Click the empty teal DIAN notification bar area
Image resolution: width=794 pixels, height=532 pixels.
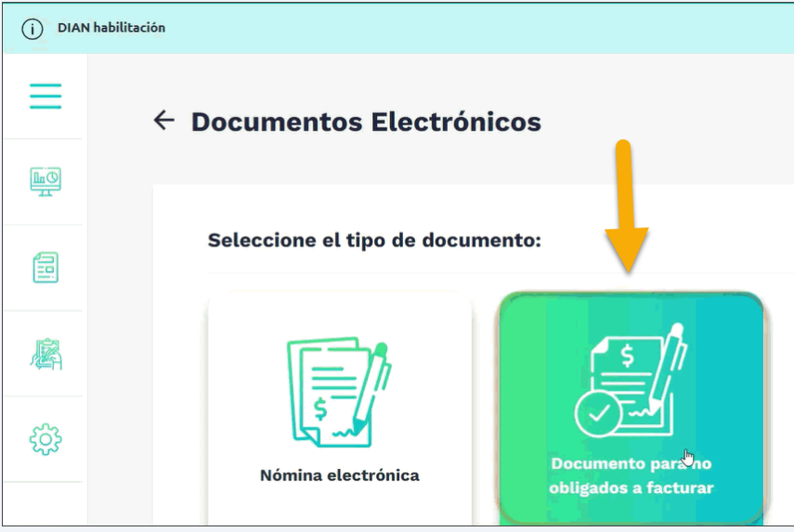tap(476, 28)
